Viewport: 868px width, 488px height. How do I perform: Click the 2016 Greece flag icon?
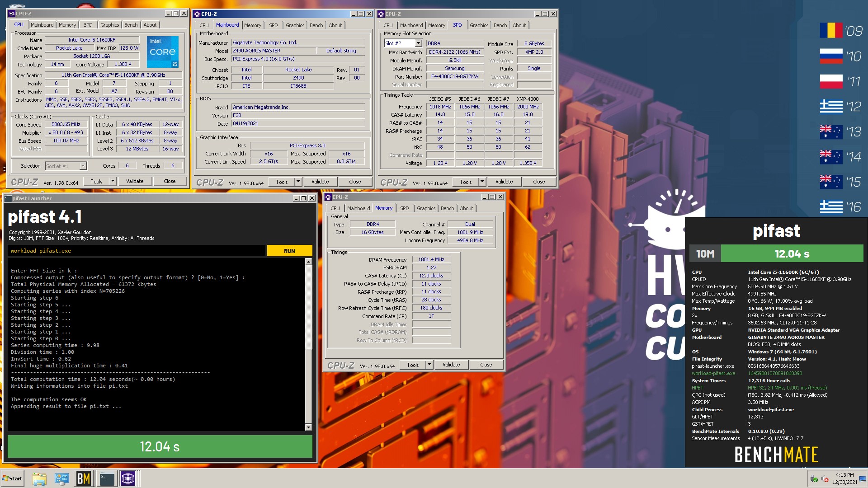coord(831,207)
